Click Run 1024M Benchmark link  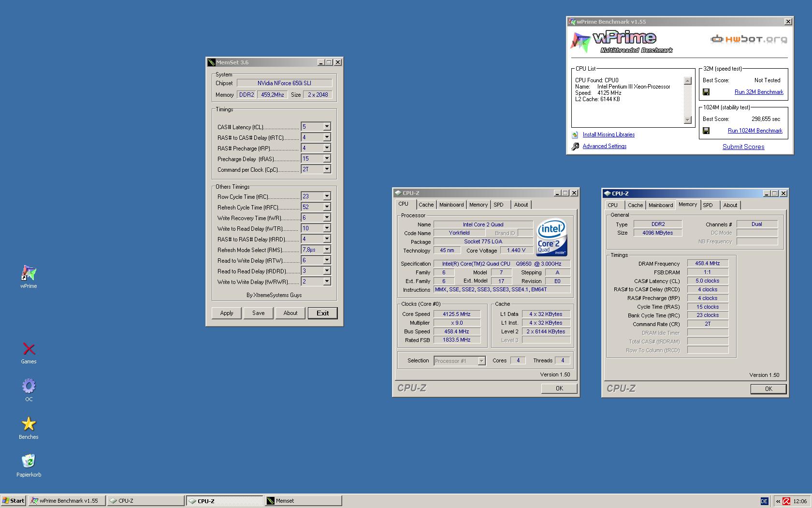tap(755, 131)
